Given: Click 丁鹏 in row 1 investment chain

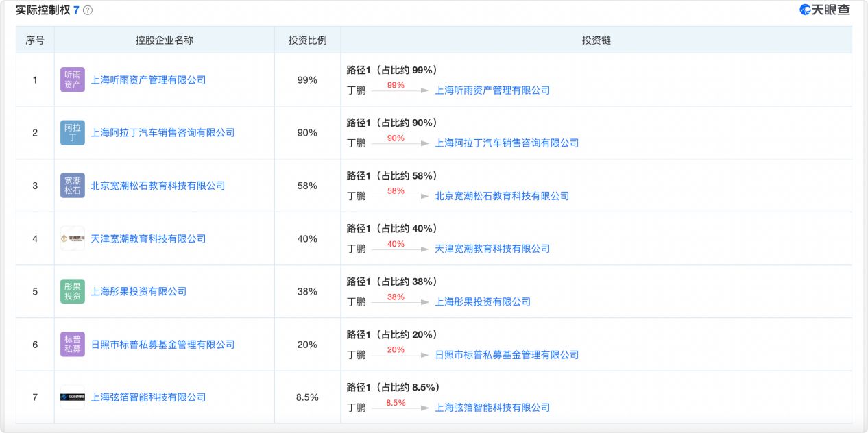Looking at the screenshot, I should tap(356, 90).
